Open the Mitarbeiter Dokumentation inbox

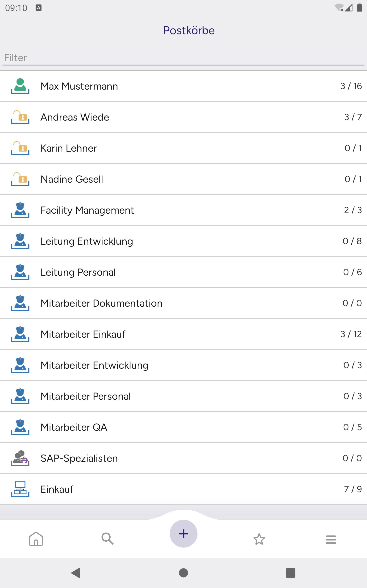pos(183,303)
